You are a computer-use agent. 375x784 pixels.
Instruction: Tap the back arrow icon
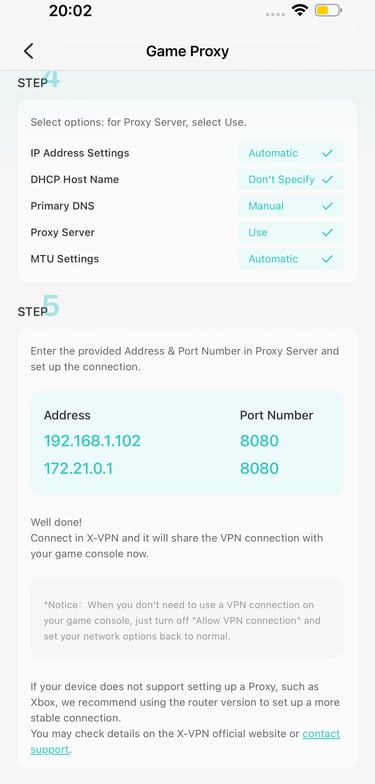coord(28,51)
